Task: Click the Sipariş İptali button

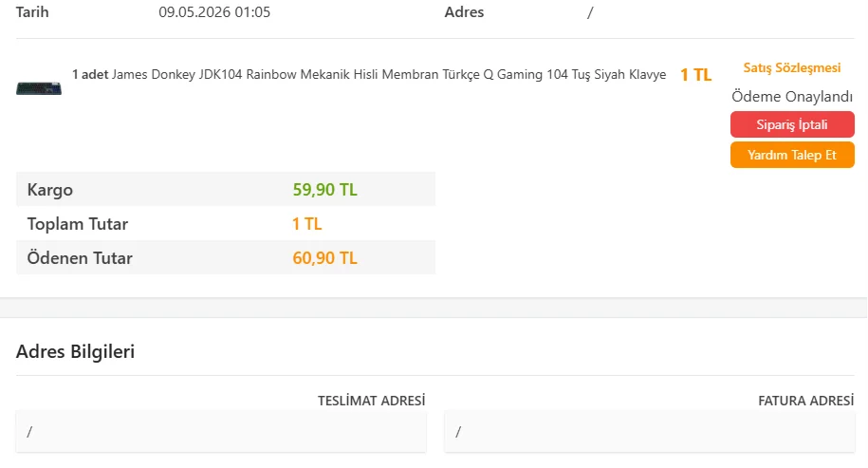Action: (x=792, y=124)
